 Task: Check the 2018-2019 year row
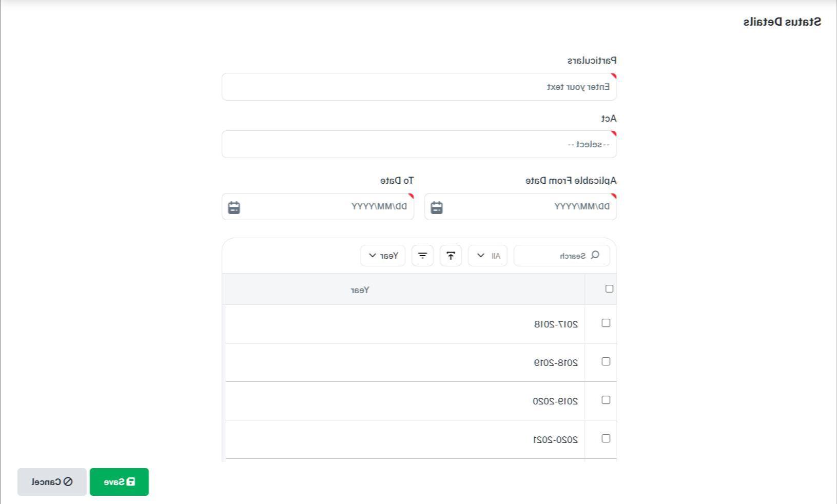coord(606,361)
